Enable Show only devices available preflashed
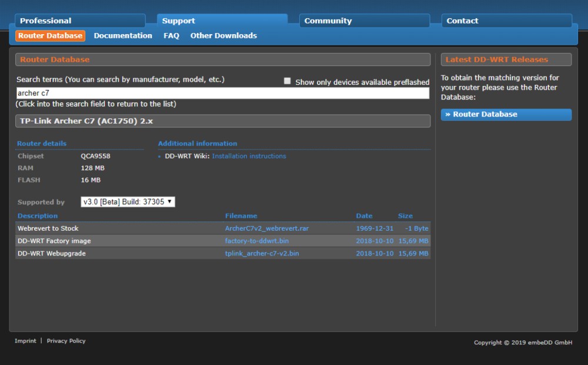Screen dimensions: 588x365 pyautogui.click(x=288, y=81)
